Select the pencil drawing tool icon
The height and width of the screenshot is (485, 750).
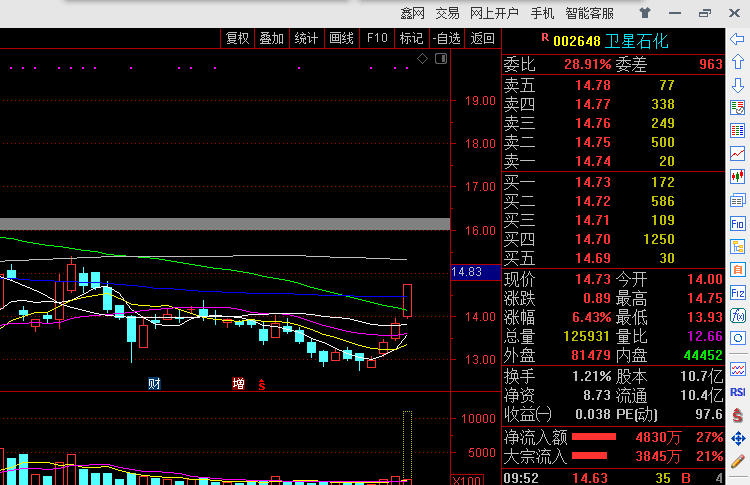point(738,461)
